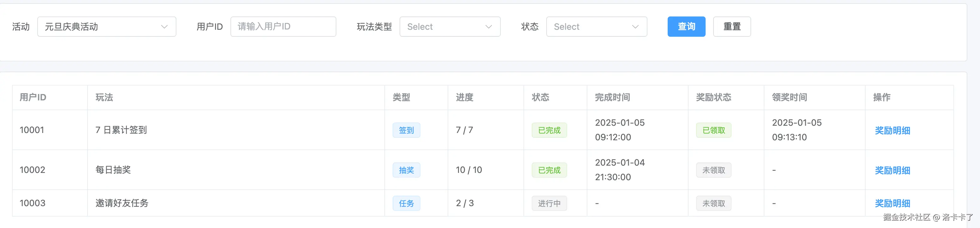This screenshot has height=228, width=980.
Task: Expand the 状态 Select dropdown
Action: [x=596, y=27]
